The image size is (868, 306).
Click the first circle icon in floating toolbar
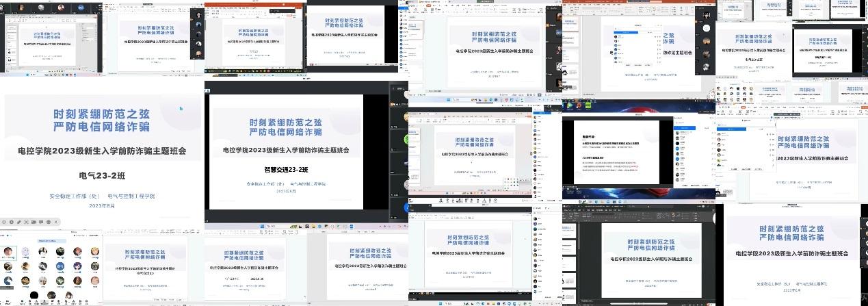point(3,222)
